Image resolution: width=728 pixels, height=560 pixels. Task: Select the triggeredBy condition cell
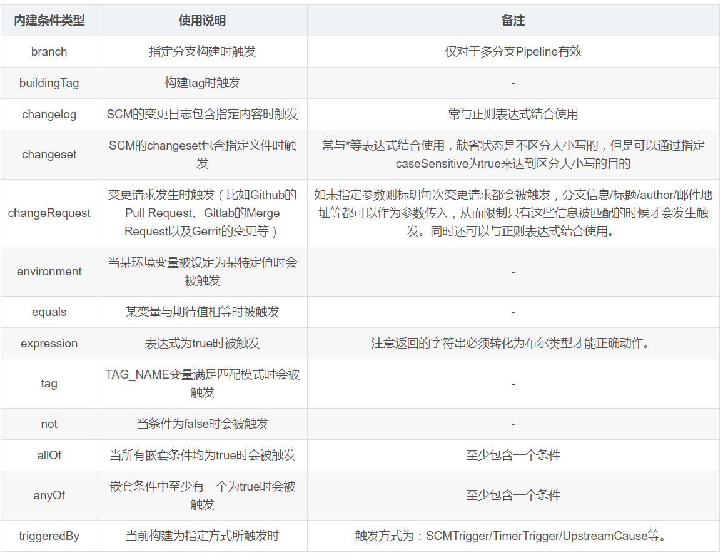pyautogui.click(x=49, y=536)
